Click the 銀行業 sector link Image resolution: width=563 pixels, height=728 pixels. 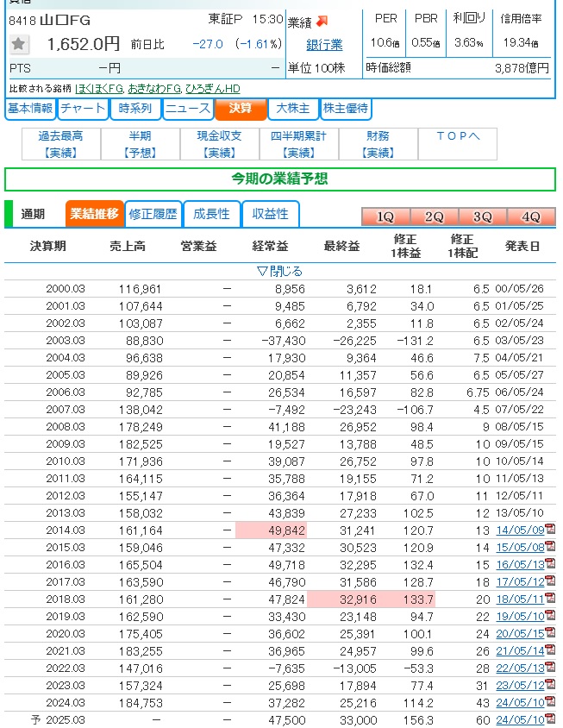[x=324, y=45]
